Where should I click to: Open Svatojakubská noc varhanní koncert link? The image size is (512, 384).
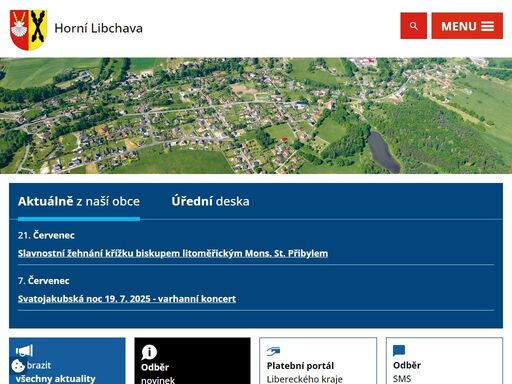[127, 299]
